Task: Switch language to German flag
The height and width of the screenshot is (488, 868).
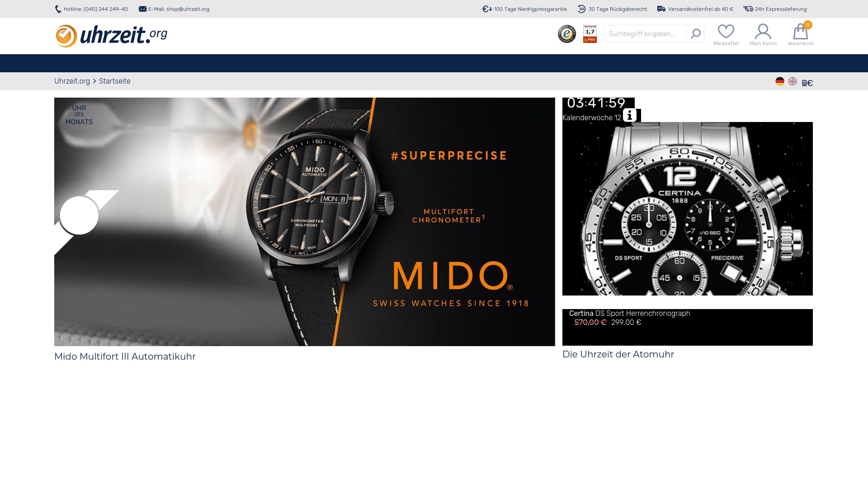Action: coord(779,81)
